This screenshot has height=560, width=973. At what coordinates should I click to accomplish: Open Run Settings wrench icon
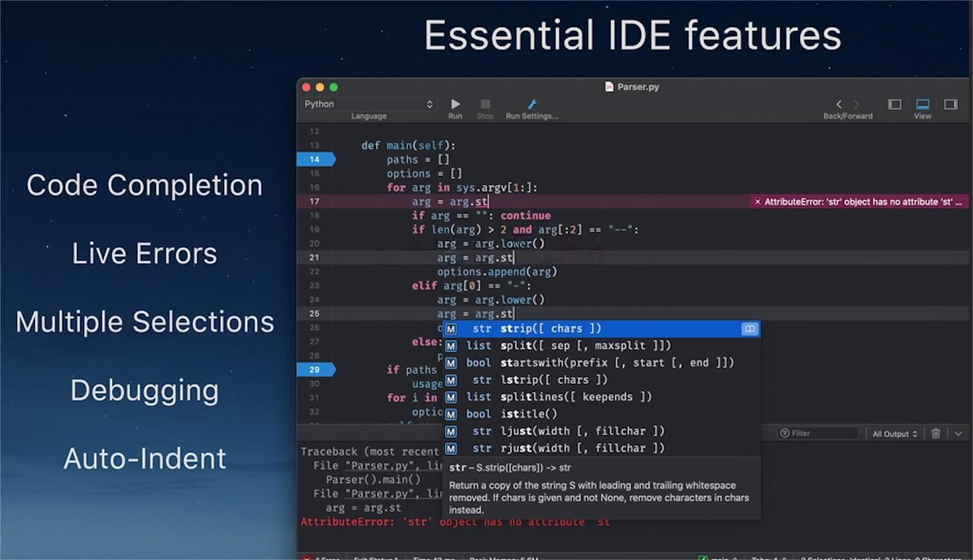click(x=533, y=104)
